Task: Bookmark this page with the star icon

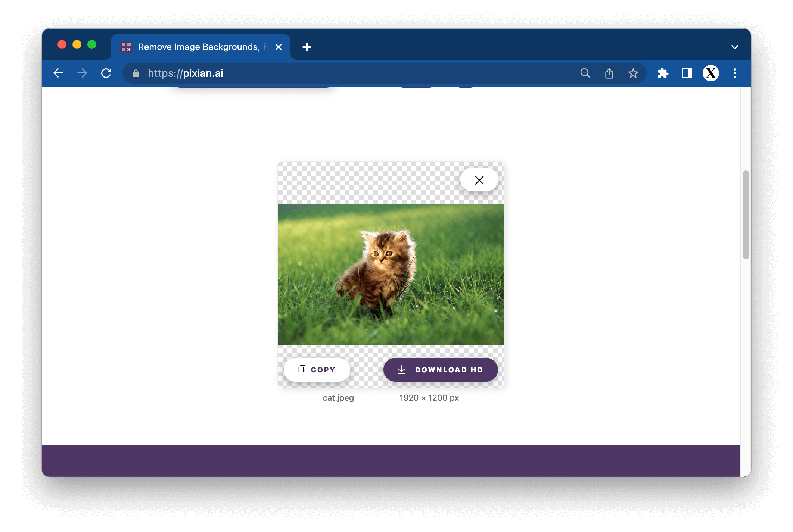Action: point(633,73)
